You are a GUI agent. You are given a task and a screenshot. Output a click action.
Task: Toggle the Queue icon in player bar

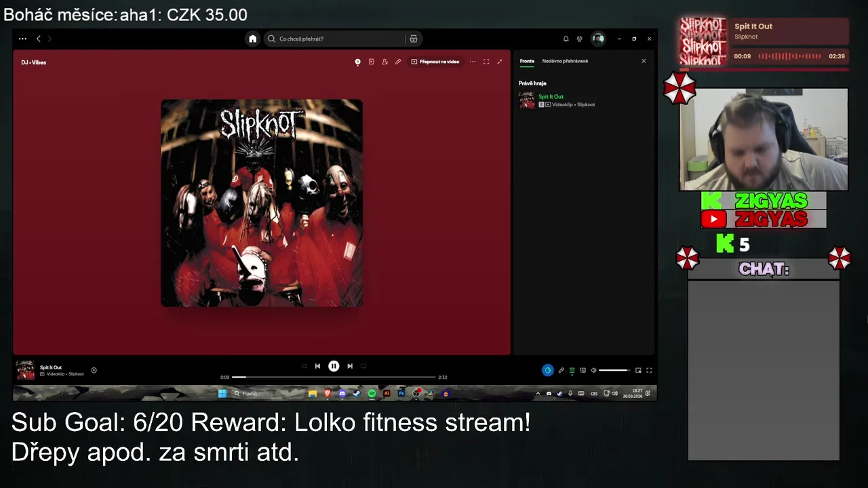click(572, 370)
